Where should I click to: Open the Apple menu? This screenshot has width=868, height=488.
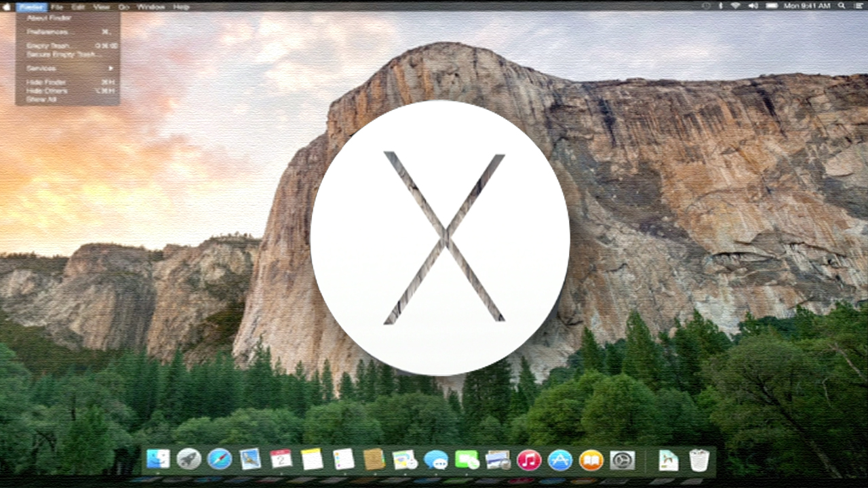click(x=7, y=6)
